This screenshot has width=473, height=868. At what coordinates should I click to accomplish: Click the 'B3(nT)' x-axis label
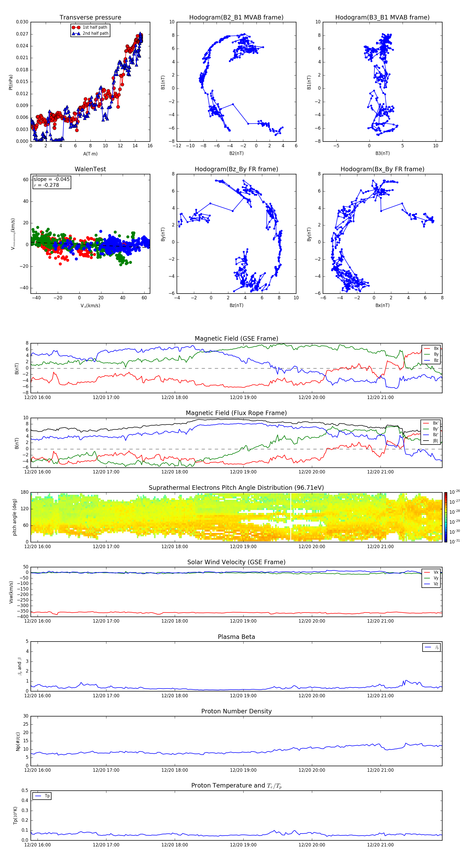382,153
